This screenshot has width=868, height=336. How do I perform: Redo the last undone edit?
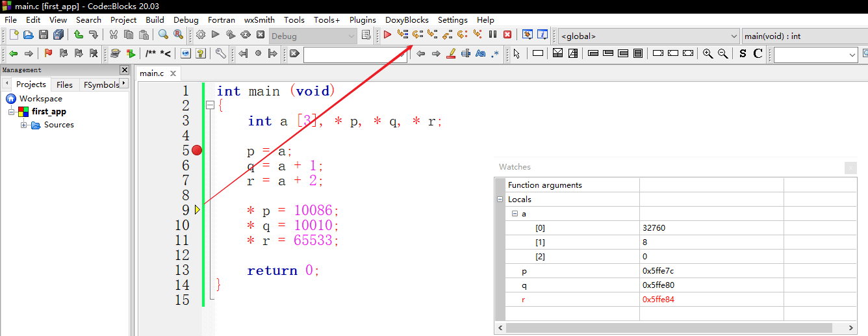tap(94, 34)
